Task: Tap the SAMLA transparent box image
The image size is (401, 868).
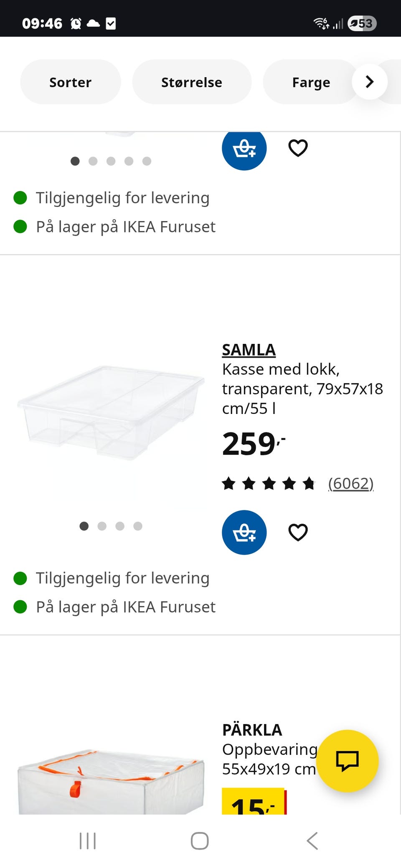Action: click(111, 412)
